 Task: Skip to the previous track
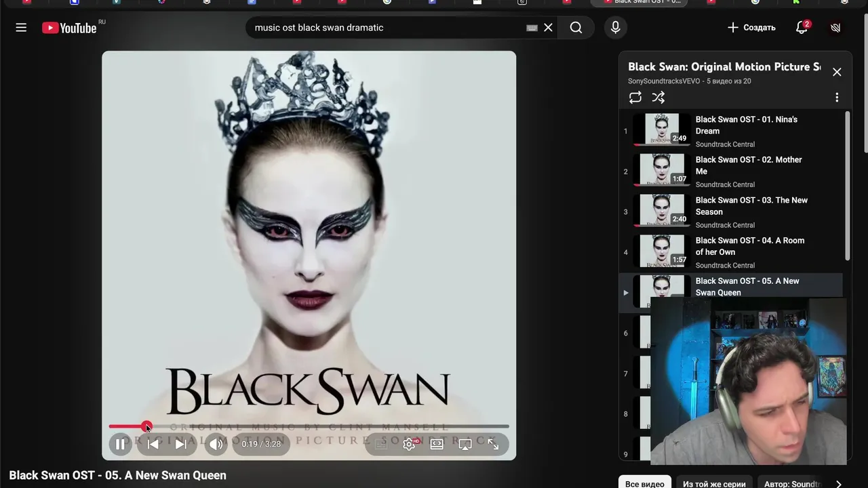pos(153,444)
